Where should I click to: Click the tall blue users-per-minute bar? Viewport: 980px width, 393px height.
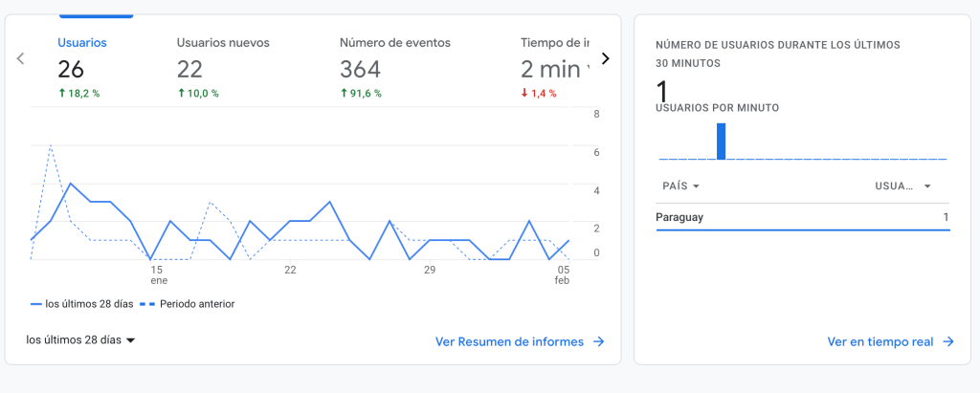722,141
